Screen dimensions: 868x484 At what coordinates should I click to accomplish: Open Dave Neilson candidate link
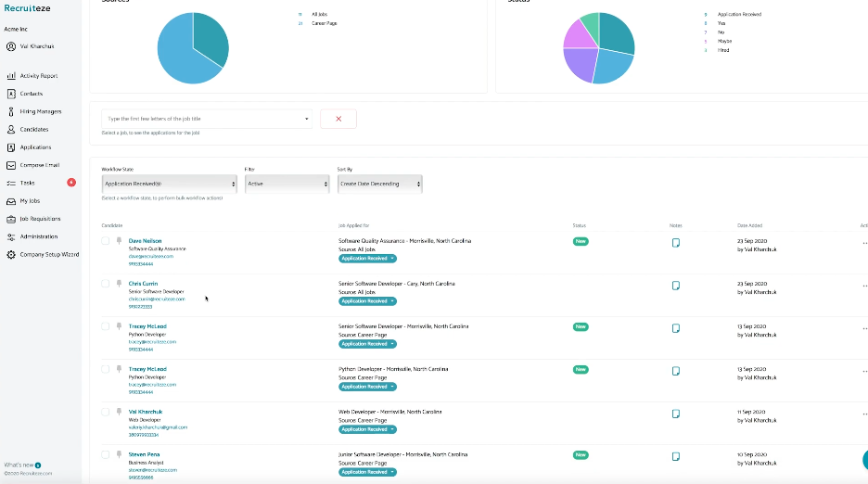tap(145, 241)
